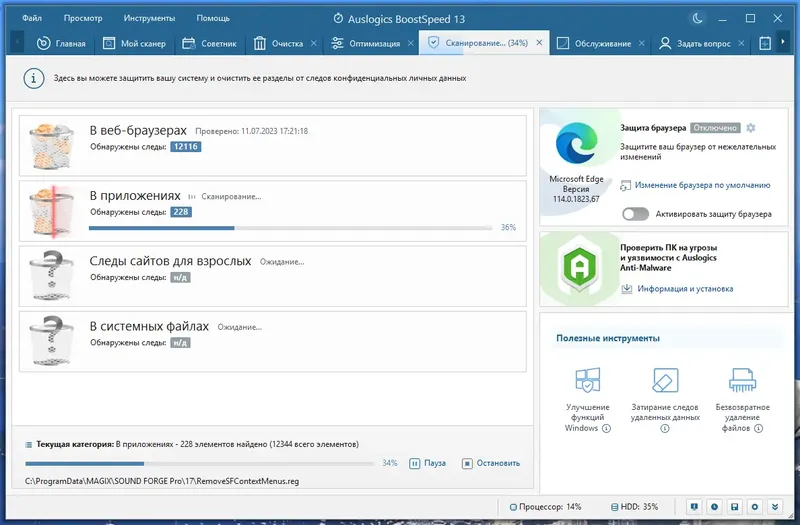Viewport: 800px width, 525px height.
Task: Click the HDD 35% status indicator
Action: click(x=635, y=507)
